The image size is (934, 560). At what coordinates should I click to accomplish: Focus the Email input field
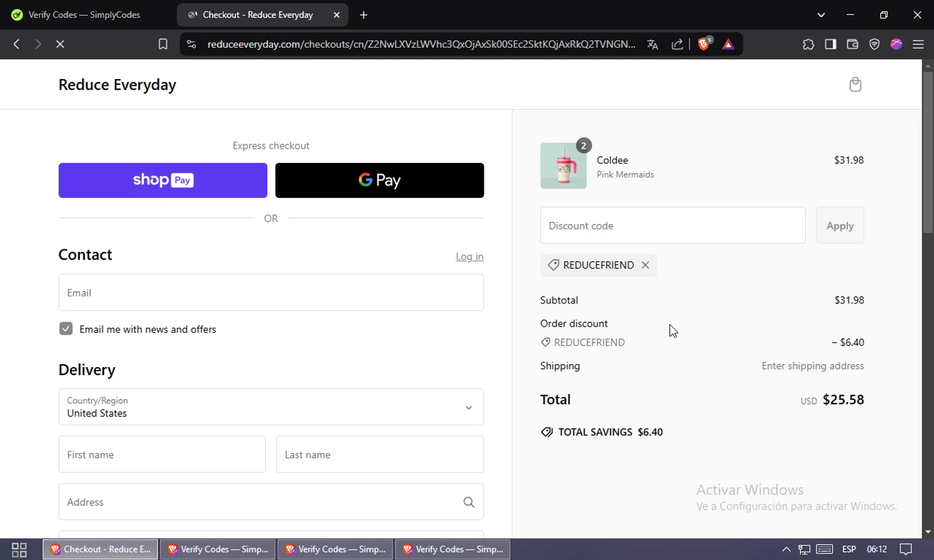(x=271, y=292)
